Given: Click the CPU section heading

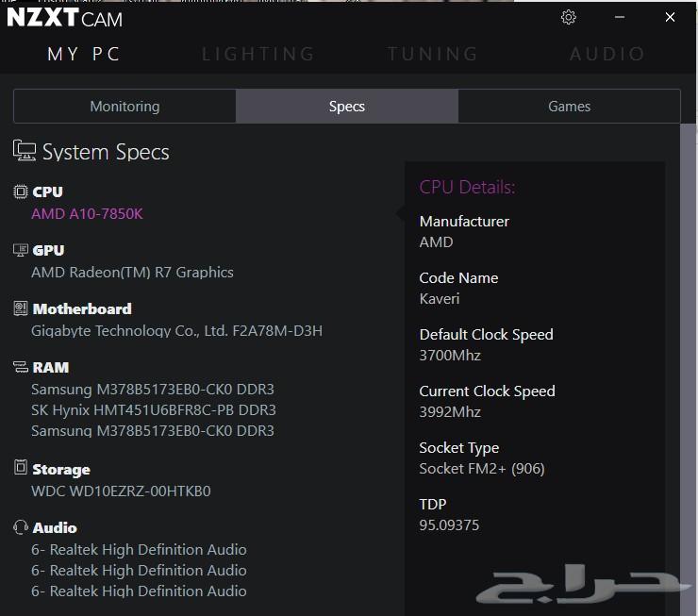Looking at the screenshot, I should 47,191.
